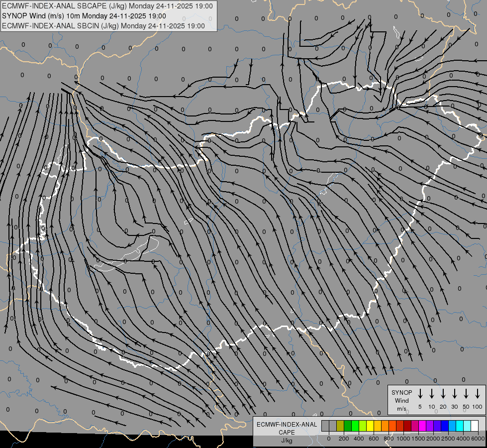Viewport: 487px width, 448px height.
Task: Click the ECMWF-INDEX-ANAL SBCAPE title line
Action: 107,6
